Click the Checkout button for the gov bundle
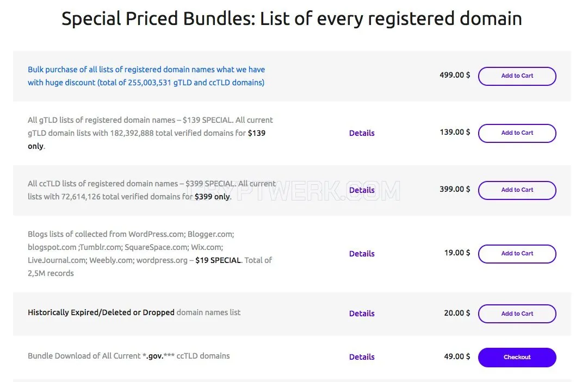 (517, 358)
